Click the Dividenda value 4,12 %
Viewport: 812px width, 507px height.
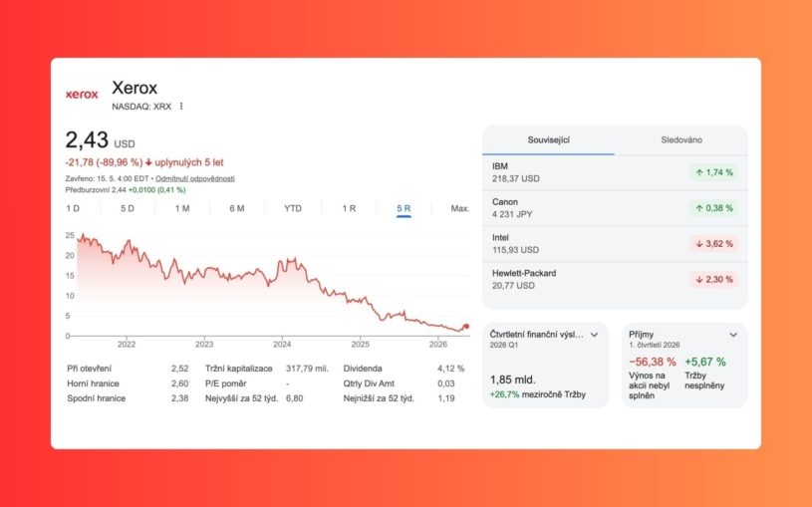(x=450, y=369)
